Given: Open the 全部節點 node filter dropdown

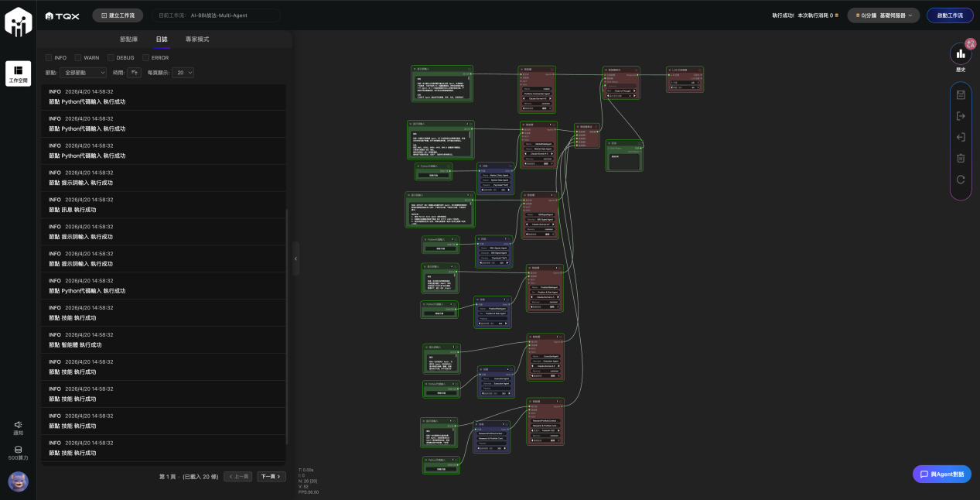Looking at the screenshot, I should click(84, 73).
